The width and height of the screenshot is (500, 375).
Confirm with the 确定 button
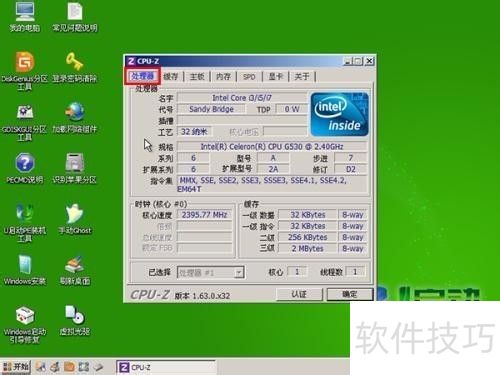point(350,294)
